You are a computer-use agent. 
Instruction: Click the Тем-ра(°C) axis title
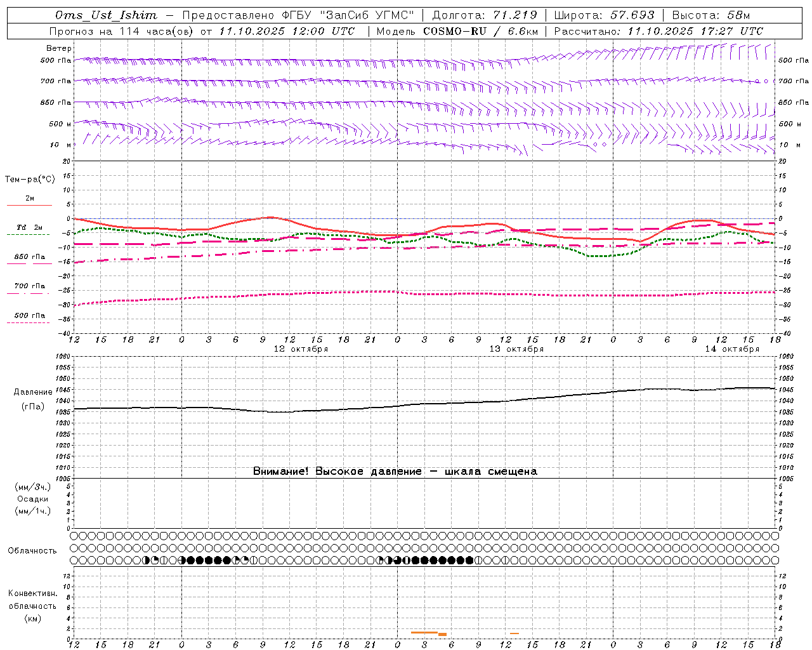tap(30, 180)
